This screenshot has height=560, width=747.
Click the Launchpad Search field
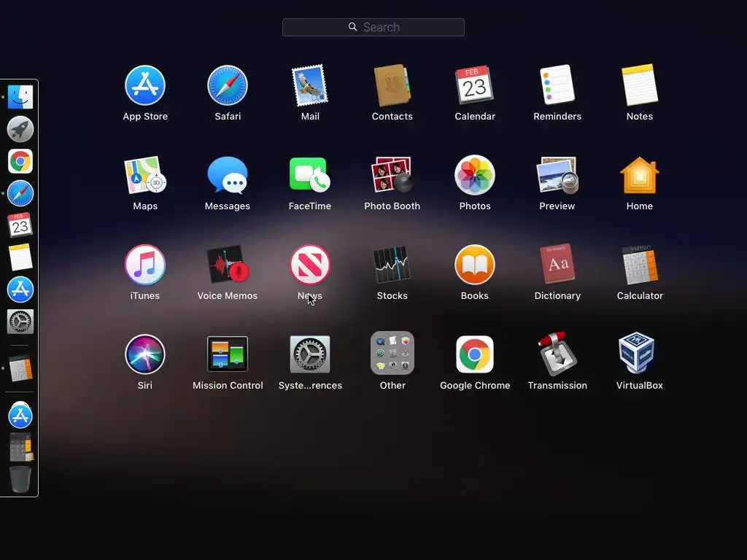(373, 27)
